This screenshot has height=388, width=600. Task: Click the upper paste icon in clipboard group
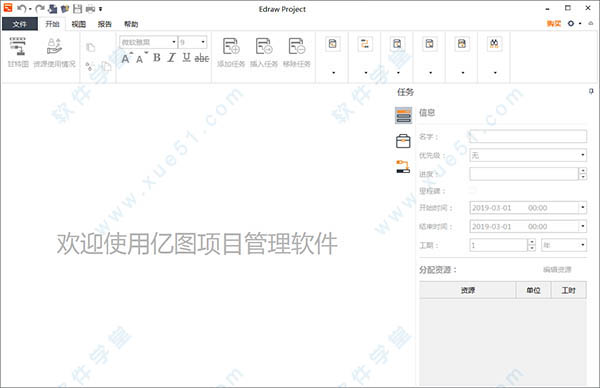click(x=90, y=47)
